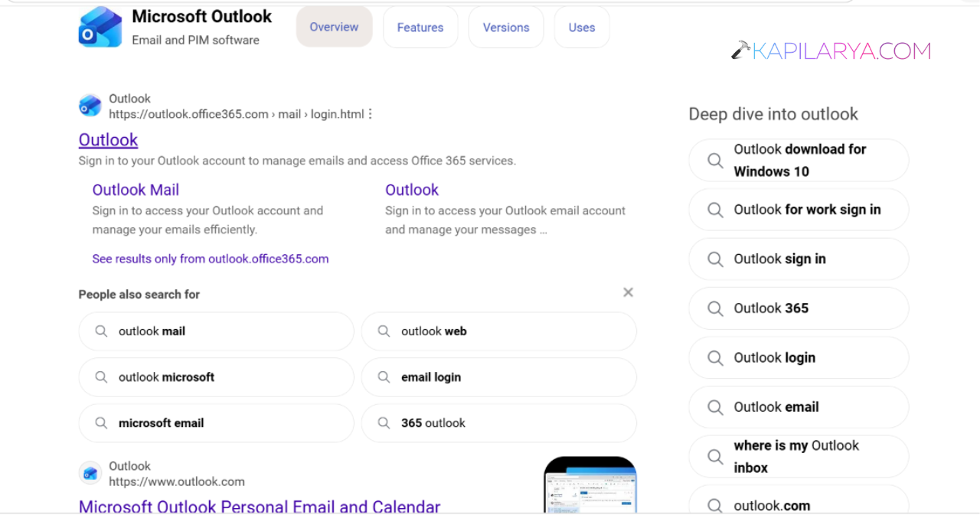
Task: Click the search icon in 365 outlook suggestion
Action: 384,423
